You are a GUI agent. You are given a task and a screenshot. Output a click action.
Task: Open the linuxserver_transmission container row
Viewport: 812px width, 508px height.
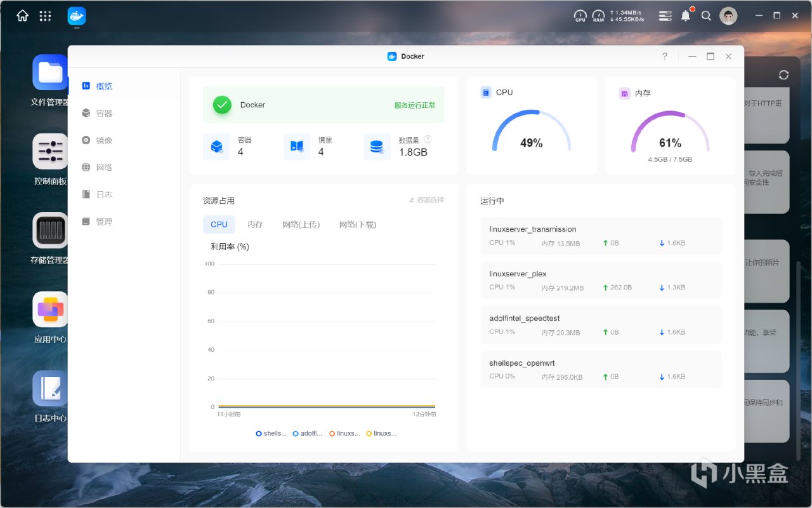[x=601, y=236]
